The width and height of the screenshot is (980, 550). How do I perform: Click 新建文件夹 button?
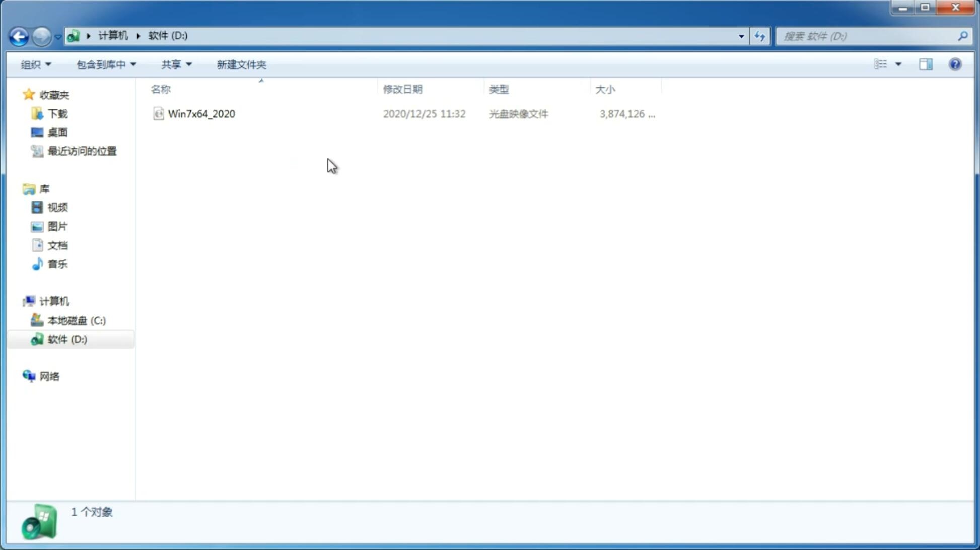point(241,64)
